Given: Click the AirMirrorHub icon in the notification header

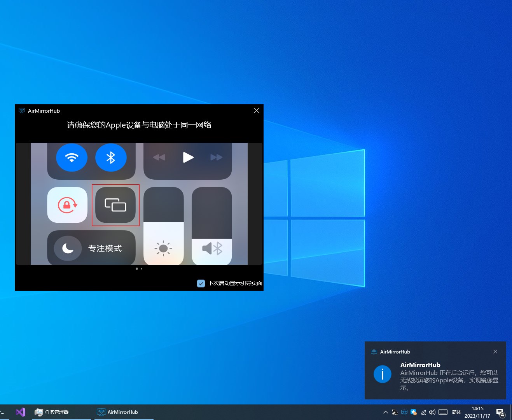Looking at the screenshot, I should (x=374, y=352).
